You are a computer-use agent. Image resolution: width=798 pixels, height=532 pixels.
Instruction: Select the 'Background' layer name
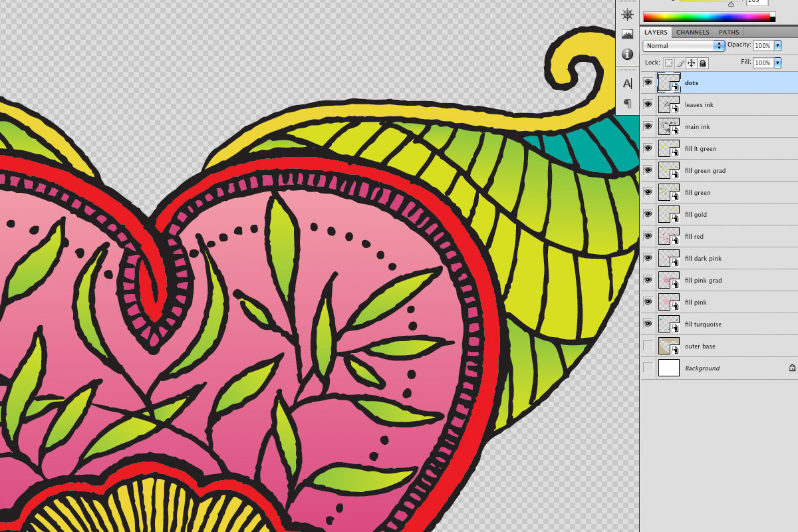(702, 368)
